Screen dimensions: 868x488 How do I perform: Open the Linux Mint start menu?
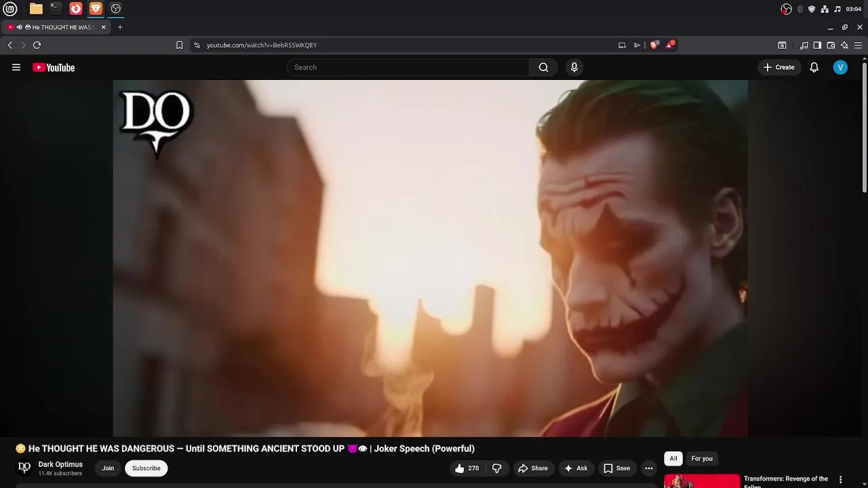click(x=10, y=9)
